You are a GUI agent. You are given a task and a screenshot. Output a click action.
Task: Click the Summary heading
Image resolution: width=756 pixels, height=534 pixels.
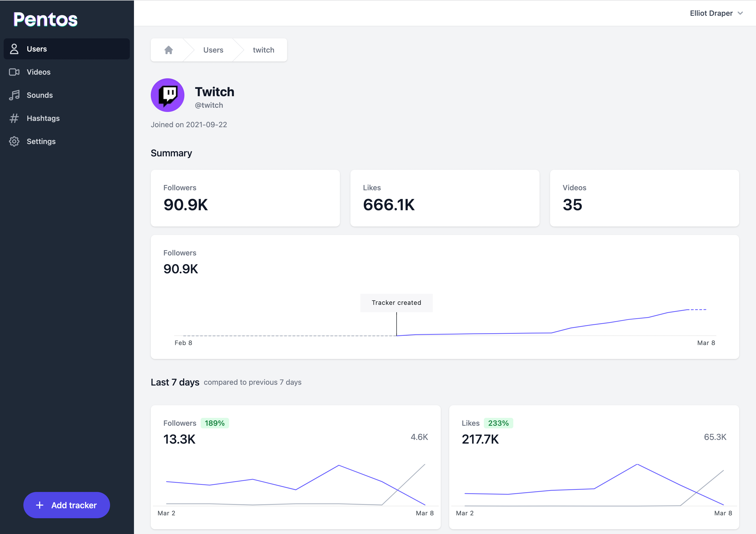point(171,153)
